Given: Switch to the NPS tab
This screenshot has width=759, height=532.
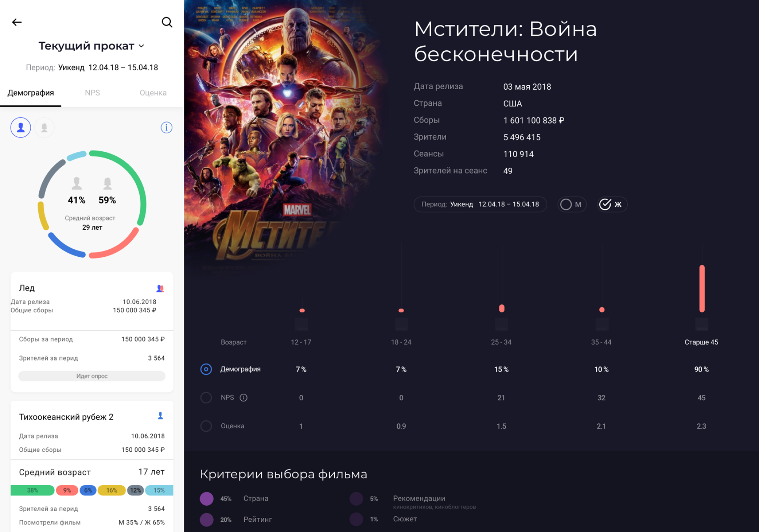Looking at the screenshot, I should pyautogui.click(x=92, y=93).
